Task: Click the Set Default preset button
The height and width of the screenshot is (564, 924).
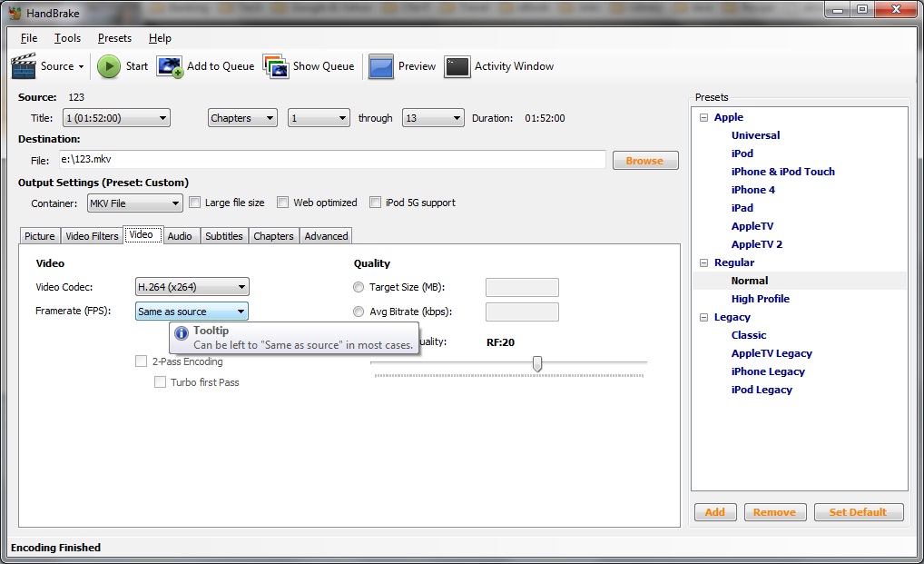Action: pyautogui.click(x=858, y=512)
